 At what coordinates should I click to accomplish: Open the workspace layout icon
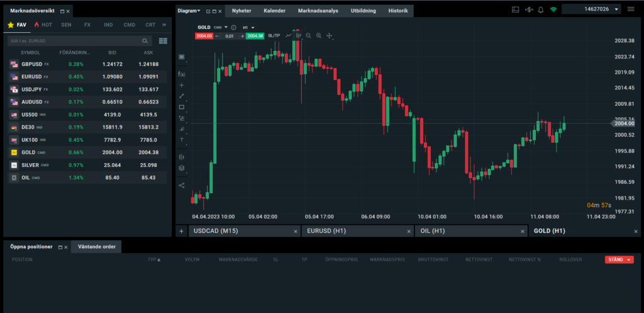pyautogui.click(x=516, y=9)
